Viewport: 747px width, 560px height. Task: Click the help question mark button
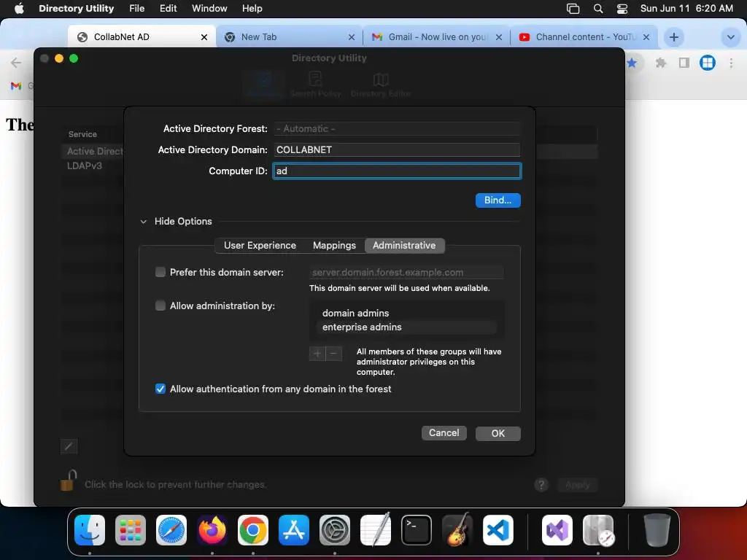click(541, 485)
